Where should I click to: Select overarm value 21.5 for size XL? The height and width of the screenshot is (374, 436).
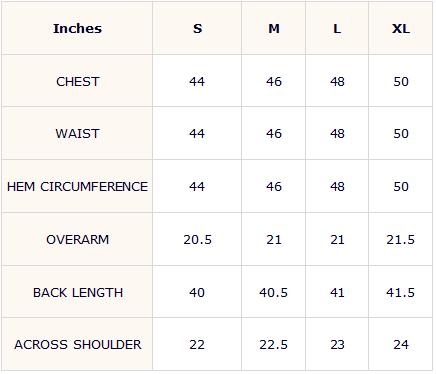point(401,239)
